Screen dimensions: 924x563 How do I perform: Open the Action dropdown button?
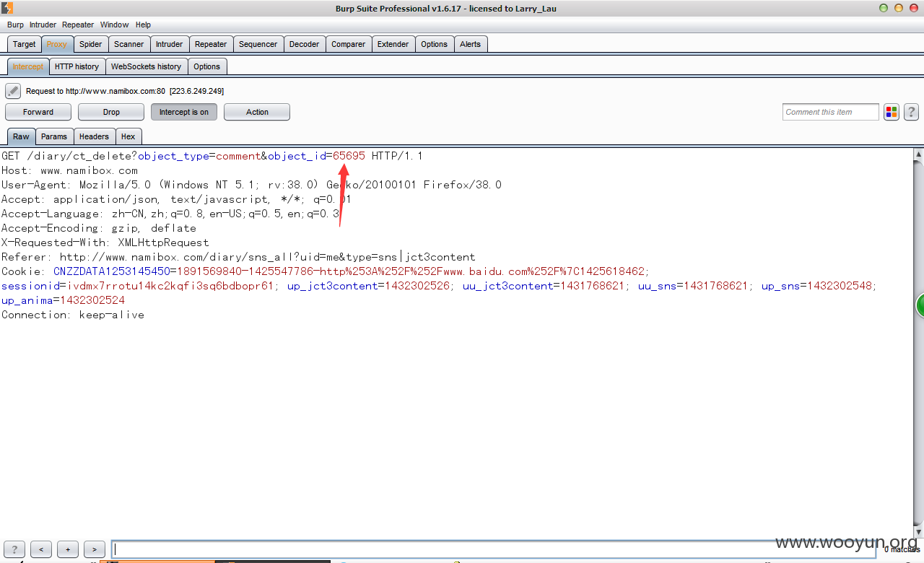tap(257, 112)
